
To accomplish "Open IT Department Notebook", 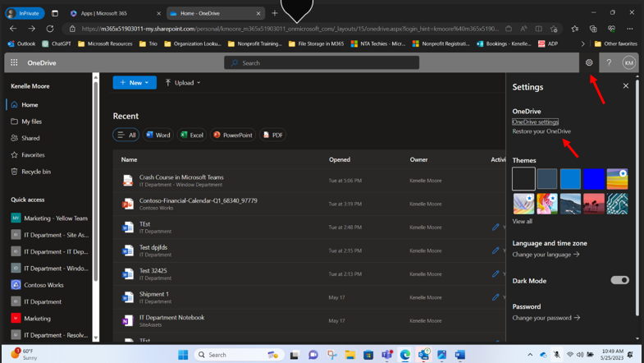I will (x=171, y=317).
